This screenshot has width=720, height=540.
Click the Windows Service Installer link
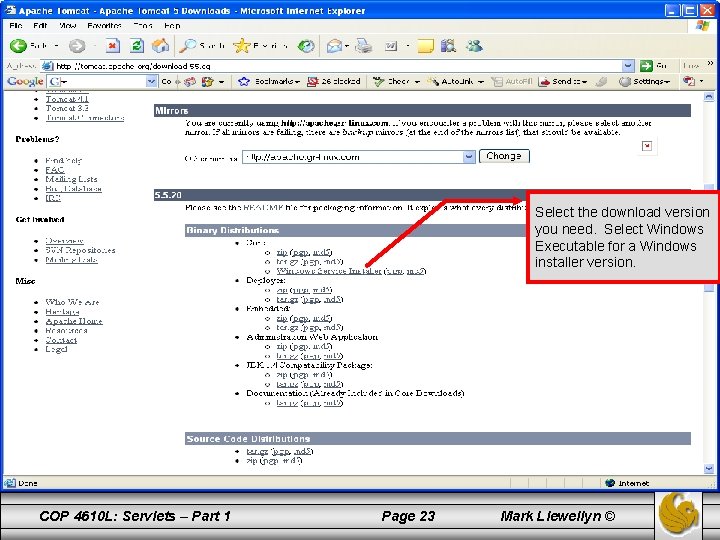[x=329, y=271]
